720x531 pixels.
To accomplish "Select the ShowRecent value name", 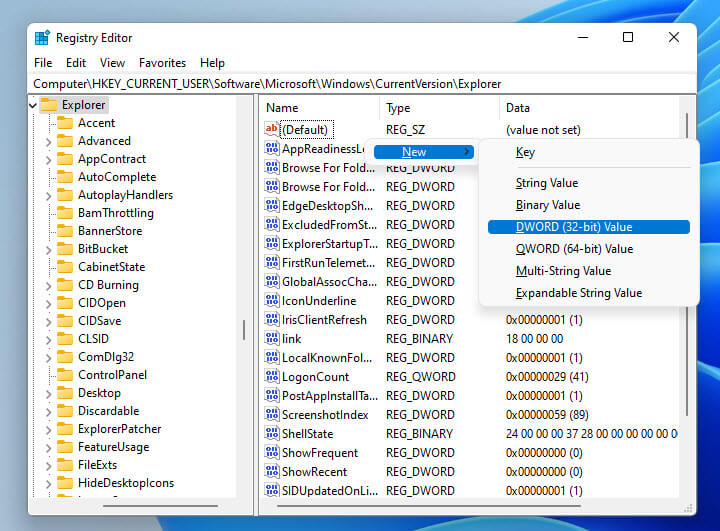I will tap(315, 472).
